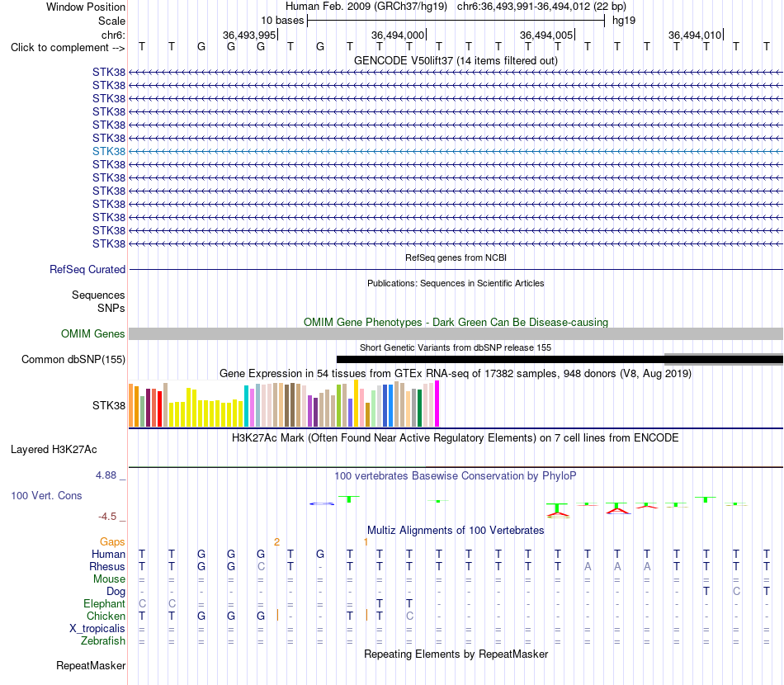Click the Layered H3K27Ac label
This screenshot has width=784, height=685.
coord(54,450)
